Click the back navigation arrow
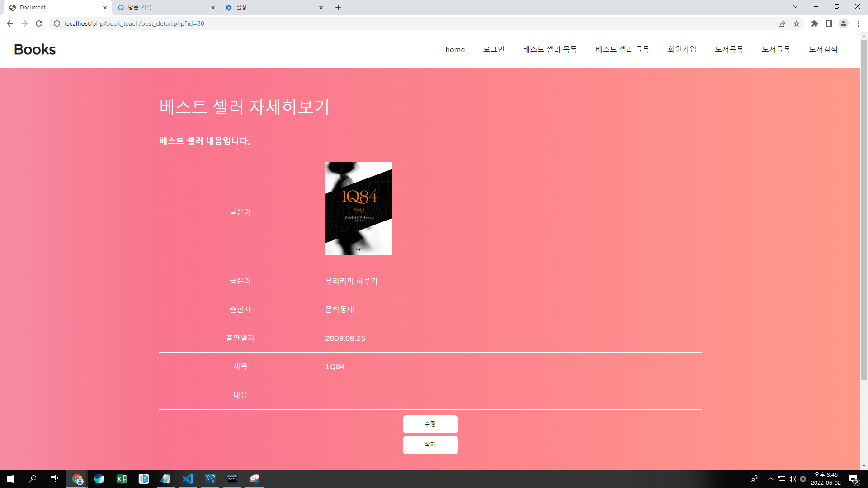The image size is (868, 488). click(x=10, y=23)
